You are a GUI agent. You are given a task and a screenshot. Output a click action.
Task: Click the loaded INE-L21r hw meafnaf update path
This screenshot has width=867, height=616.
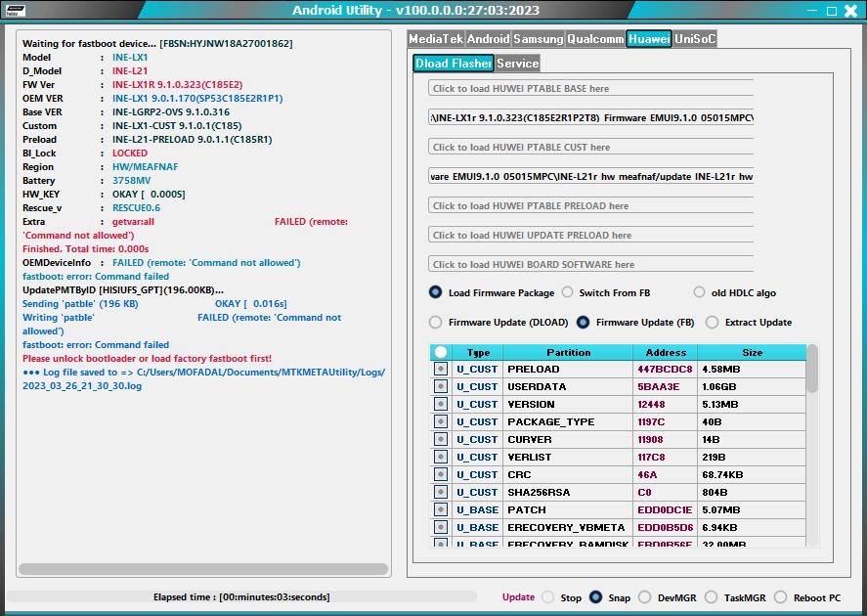pyautogui.click(x=590, y=176)
